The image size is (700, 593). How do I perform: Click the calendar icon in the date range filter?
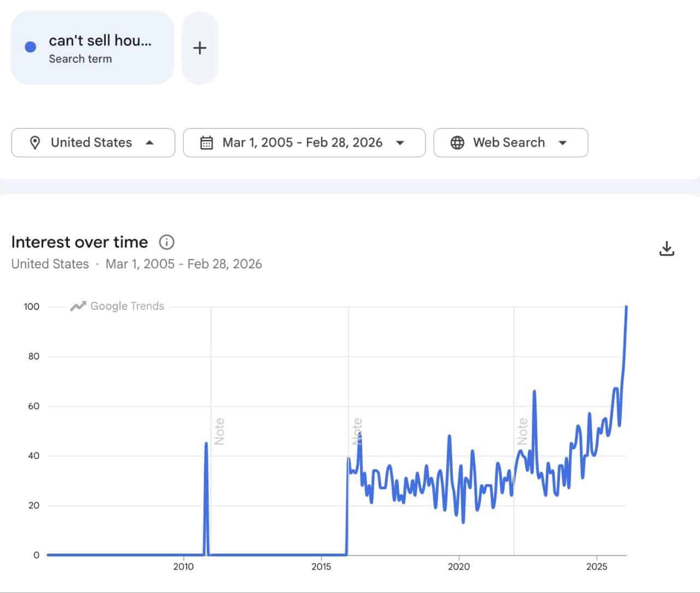(x=207, y=143)
